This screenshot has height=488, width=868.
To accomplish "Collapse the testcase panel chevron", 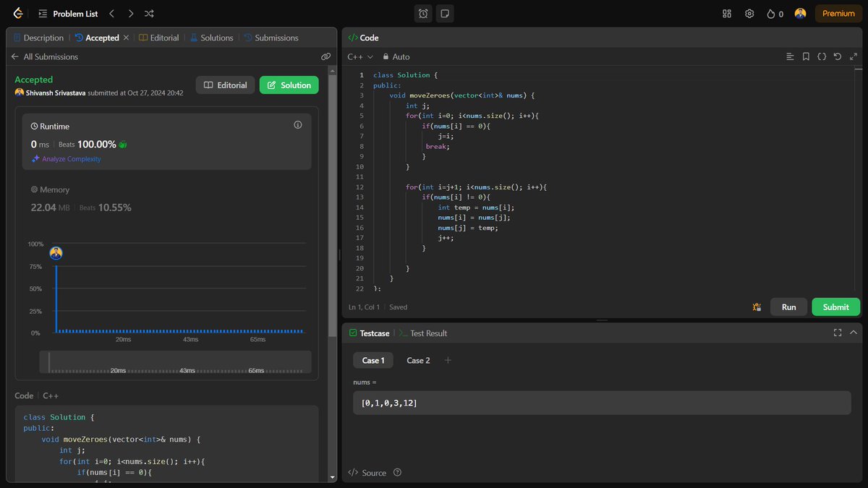I will 854,333.
